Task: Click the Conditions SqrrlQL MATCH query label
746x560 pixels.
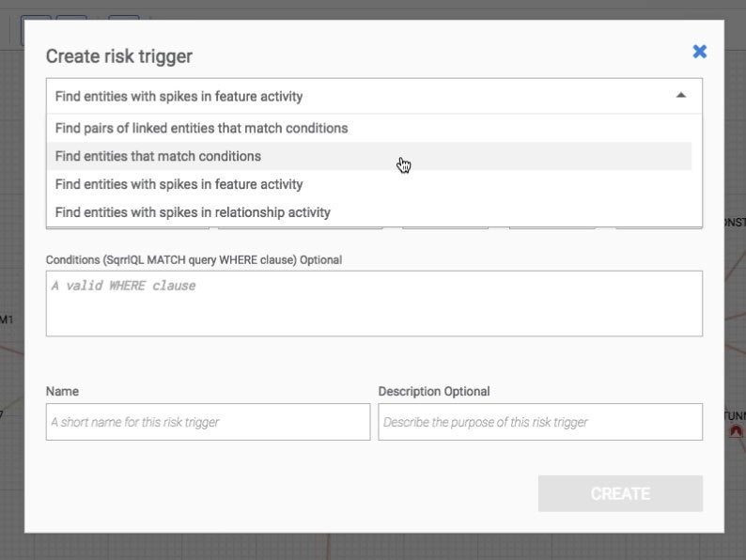Action: (x=194, y=259)
